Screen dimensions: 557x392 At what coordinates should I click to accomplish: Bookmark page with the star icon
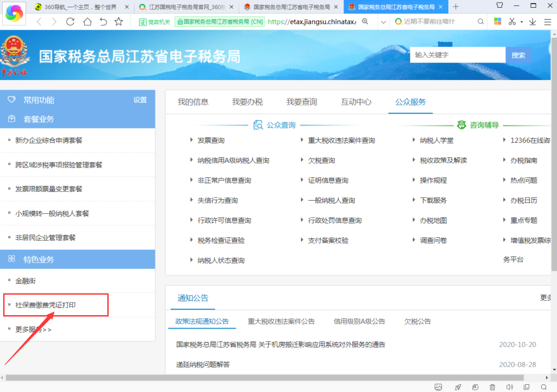(x=119, y=22)
